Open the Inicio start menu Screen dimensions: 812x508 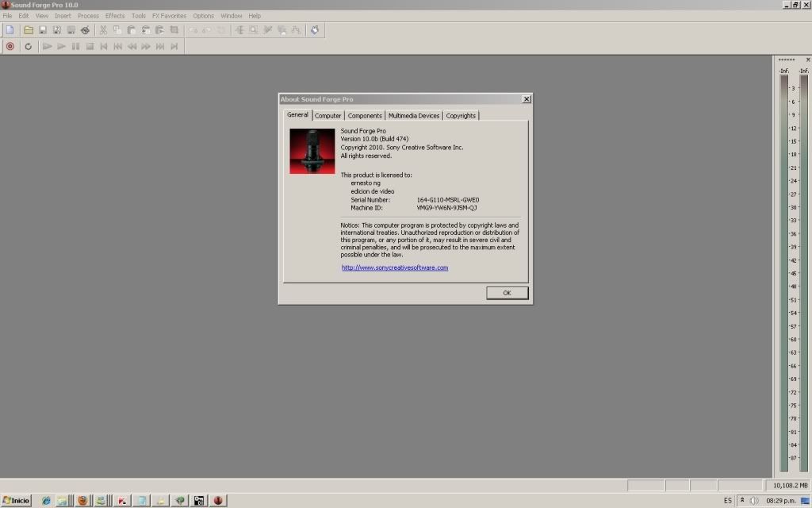[x=16, y=500]
